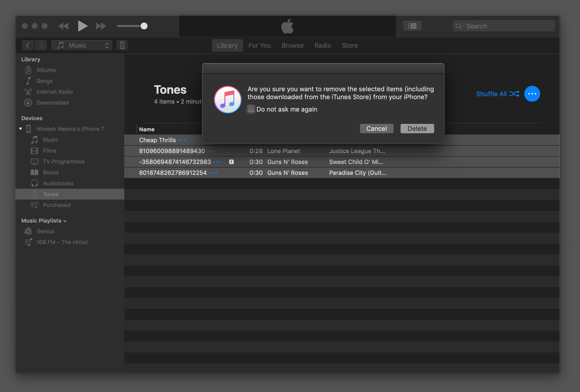The width and height of the screenshot is (580, 392).
Task: Switch to the For You tab
Action: point(260,46)
